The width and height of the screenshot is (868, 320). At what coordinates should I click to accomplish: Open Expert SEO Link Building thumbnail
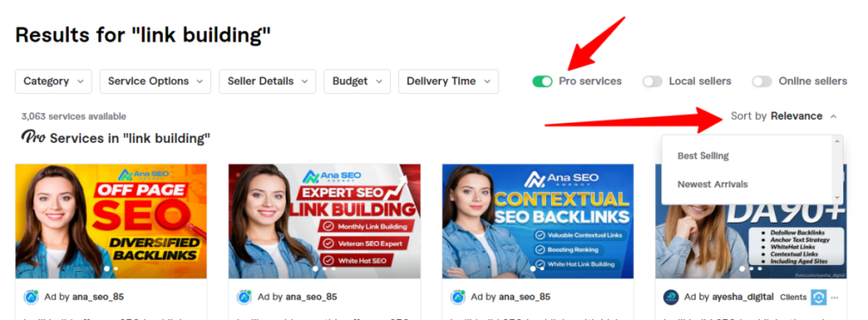[325, 221]
